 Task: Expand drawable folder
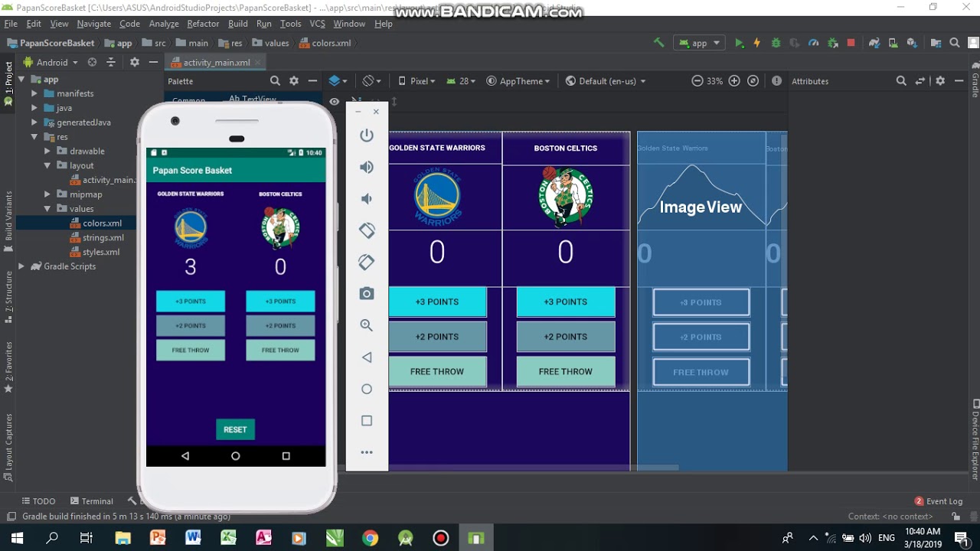click(47, 151)
